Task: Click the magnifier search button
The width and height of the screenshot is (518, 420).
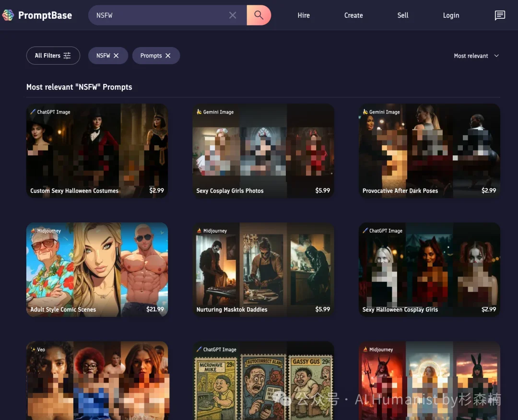Action: pyautogui.click(x=259, y=15)
